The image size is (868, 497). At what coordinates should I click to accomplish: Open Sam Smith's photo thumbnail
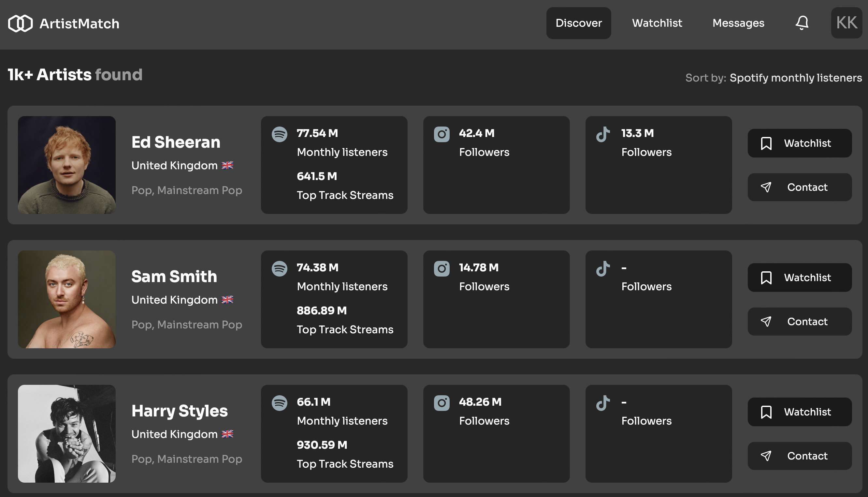[x=67, y=299]
